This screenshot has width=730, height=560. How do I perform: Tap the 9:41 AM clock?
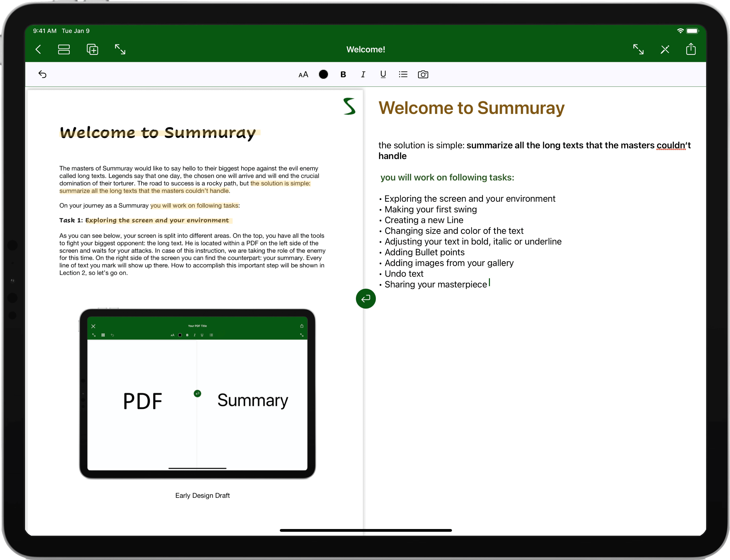click(45, 31)
